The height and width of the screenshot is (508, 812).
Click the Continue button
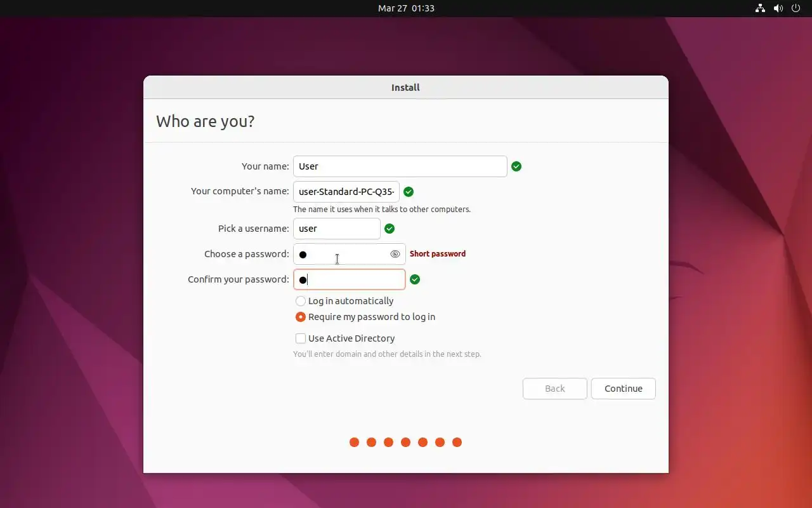pos(624,389)
